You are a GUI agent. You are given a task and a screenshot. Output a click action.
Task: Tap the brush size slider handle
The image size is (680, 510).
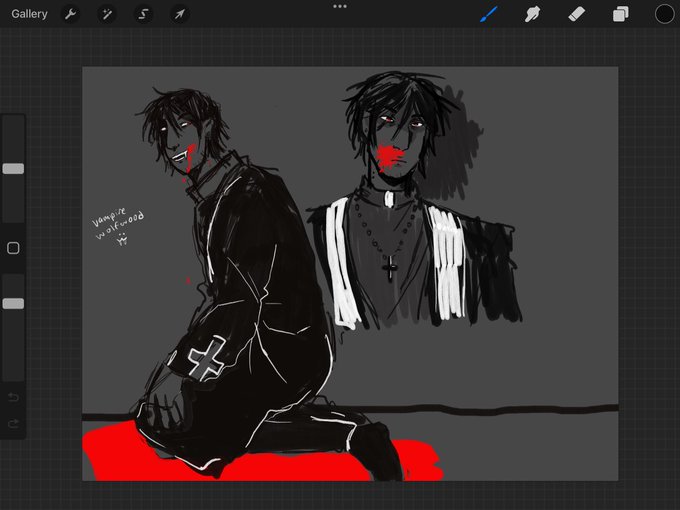pyautogui.click(x=13, y=169)
